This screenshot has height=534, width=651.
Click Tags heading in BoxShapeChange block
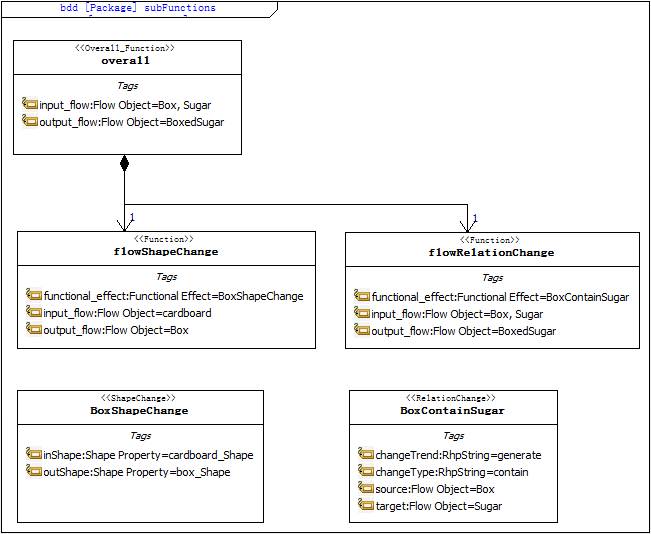click(140, 436)
